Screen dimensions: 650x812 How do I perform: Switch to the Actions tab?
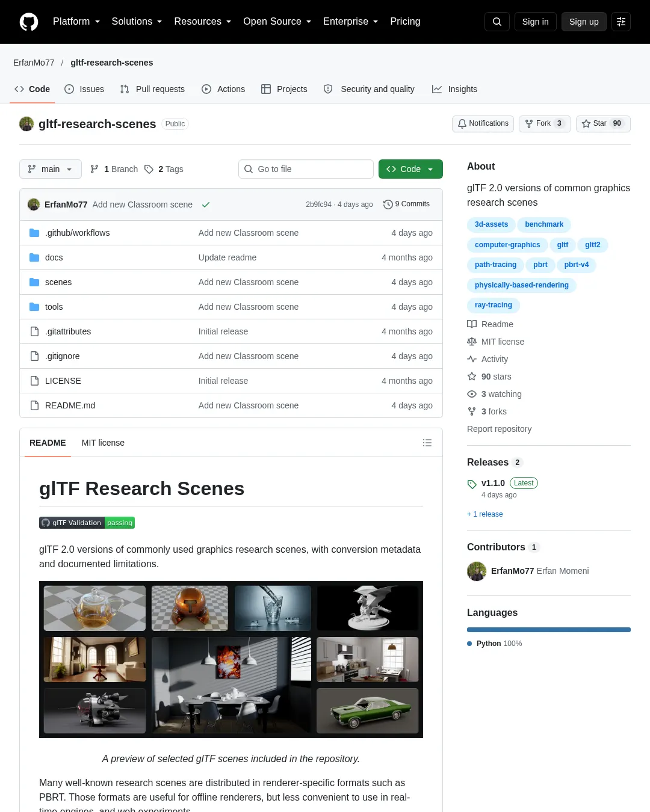[223, 89]
